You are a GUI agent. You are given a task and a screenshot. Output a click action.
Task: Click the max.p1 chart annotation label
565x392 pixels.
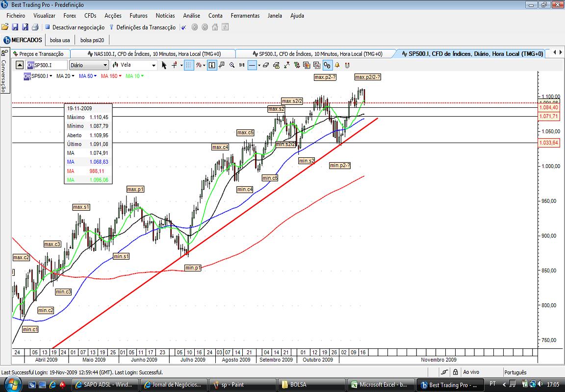[x=135, y=189]
